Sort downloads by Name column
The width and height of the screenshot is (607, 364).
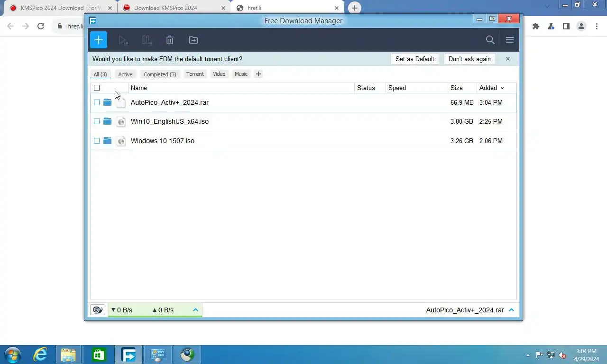(241, 88)
